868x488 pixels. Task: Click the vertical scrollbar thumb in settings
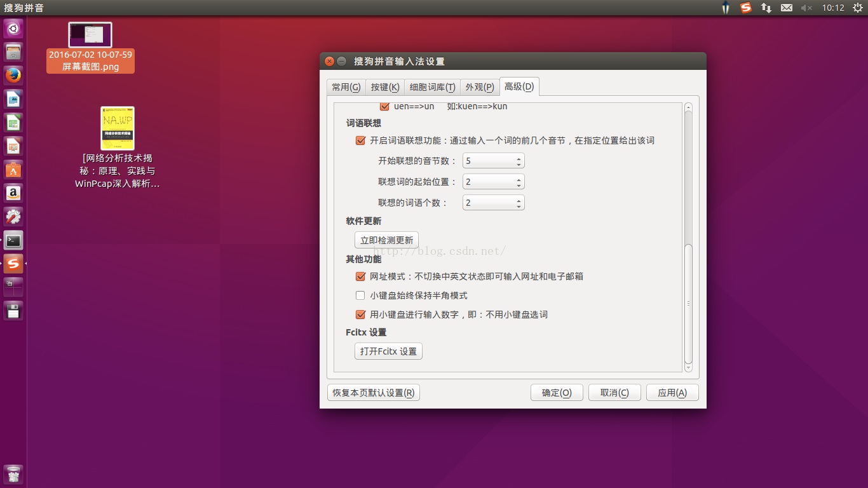[689, 304]
